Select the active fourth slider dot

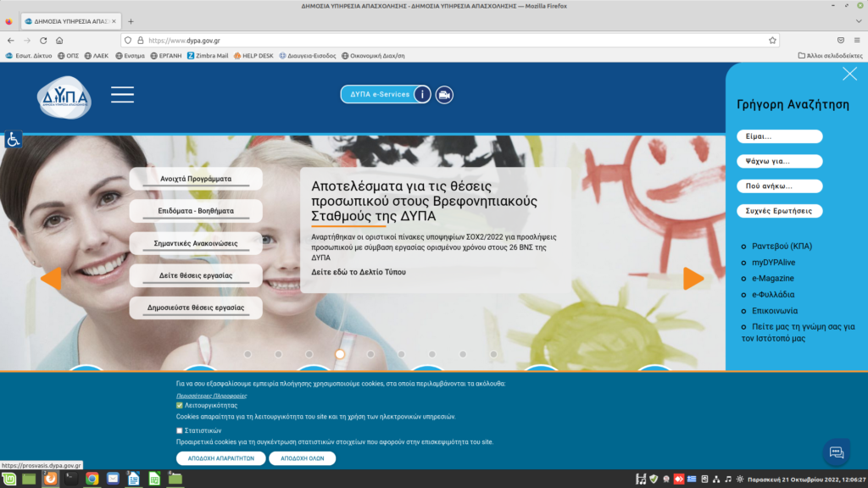(x=340, y=354)
